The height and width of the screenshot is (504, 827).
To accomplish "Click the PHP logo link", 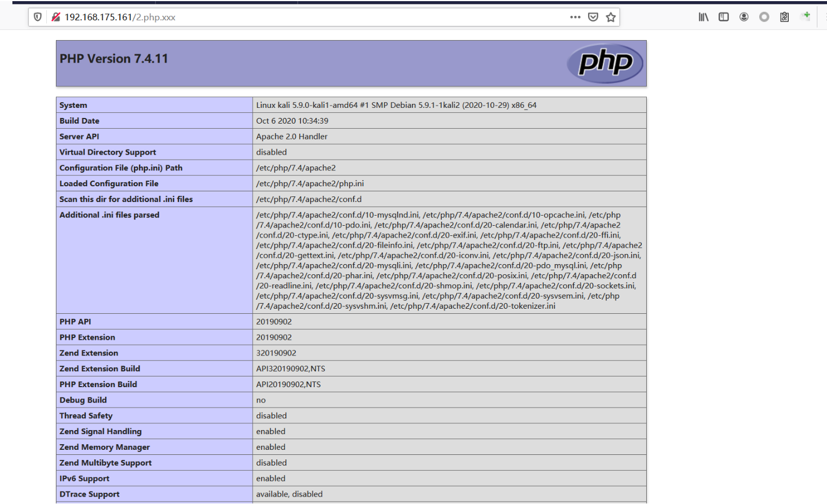I will pos(605,63).
